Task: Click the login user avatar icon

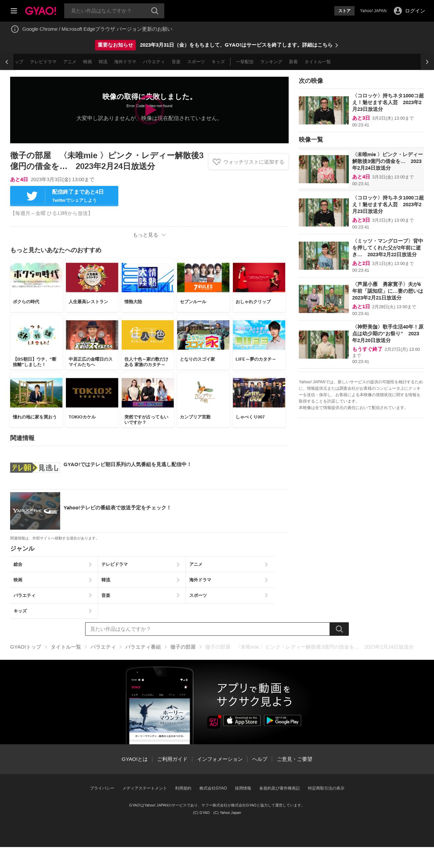Action: point(398,11)
